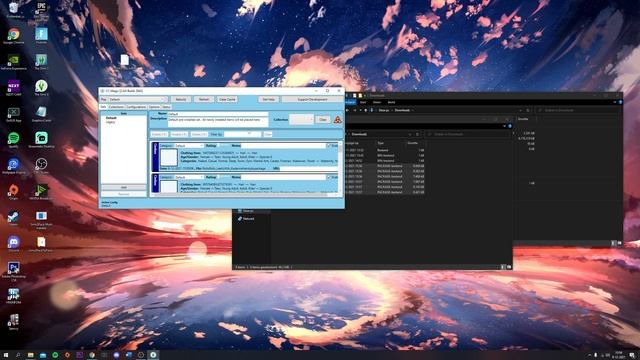Click the first clothing item thumbnail

(x=169, y=157)
